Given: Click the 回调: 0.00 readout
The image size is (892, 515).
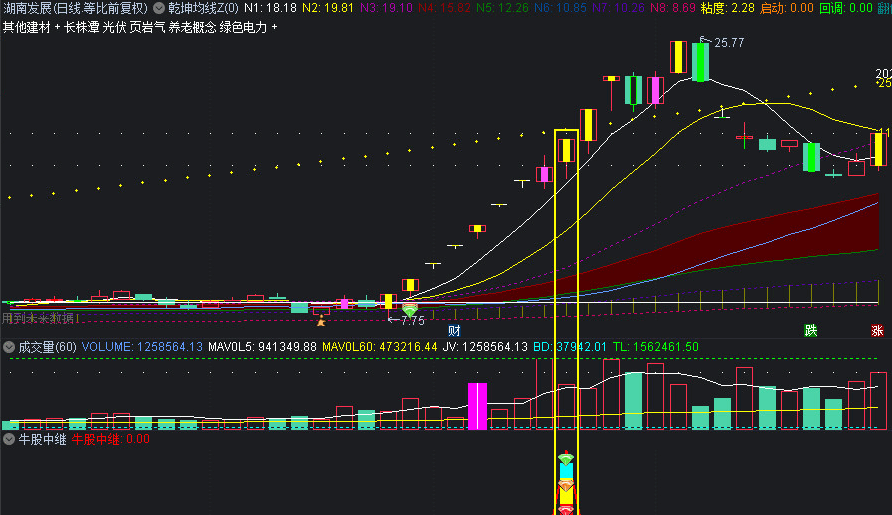Looking at the screenshot, I should (x=846, y=8).
